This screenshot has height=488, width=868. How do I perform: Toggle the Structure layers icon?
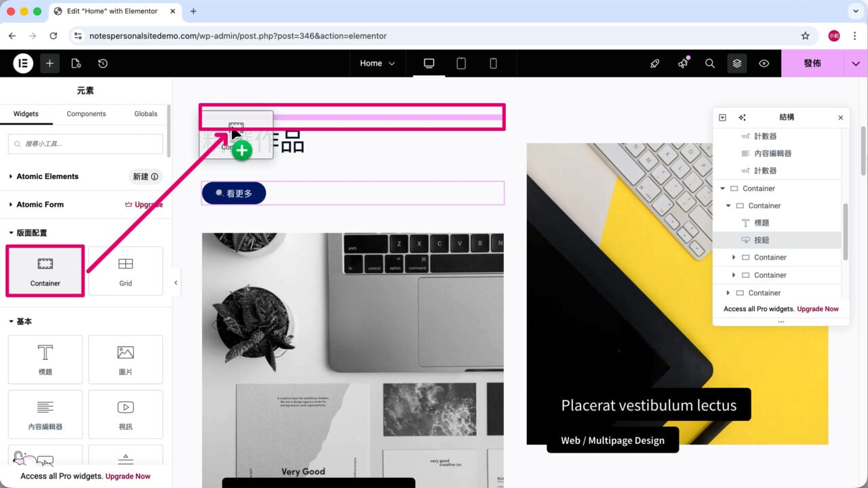737,63
